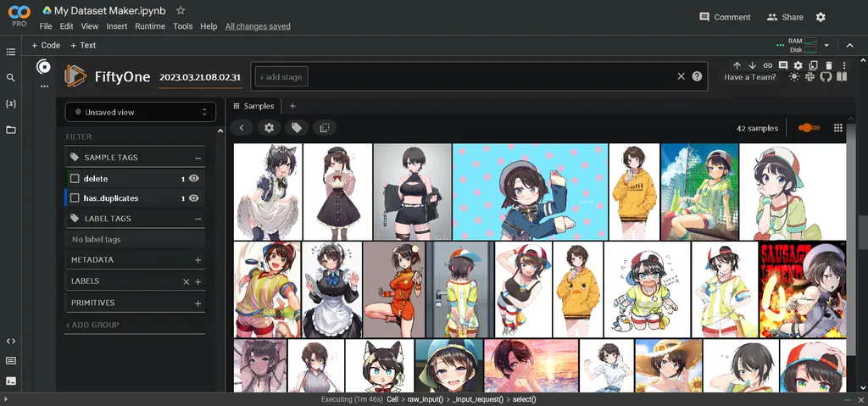Open the GitHub icon in FiftyOne header
This screenshot has width=868, height=406.
pyautogui.click(x=826, y=77)
